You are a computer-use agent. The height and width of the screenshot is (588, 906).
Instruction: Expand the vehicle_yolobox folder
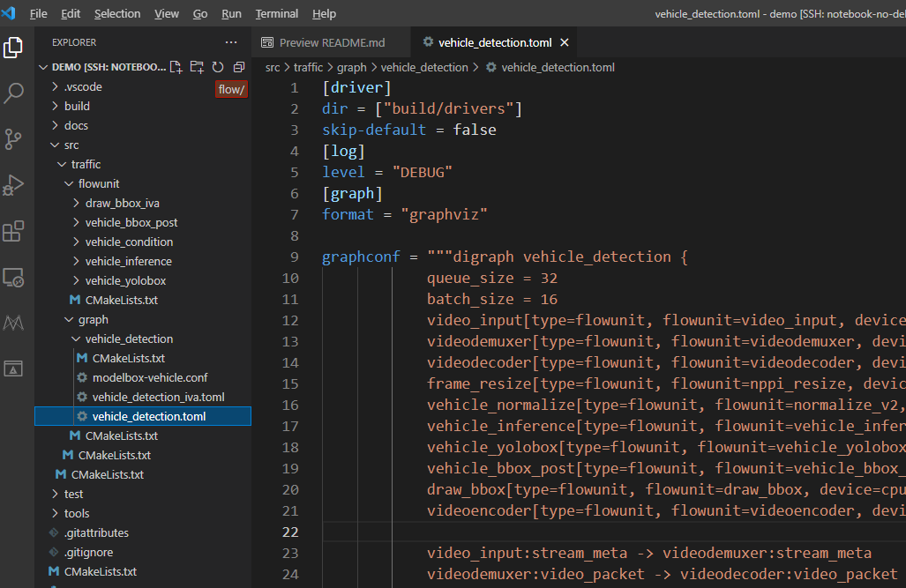tap(143, 280)
